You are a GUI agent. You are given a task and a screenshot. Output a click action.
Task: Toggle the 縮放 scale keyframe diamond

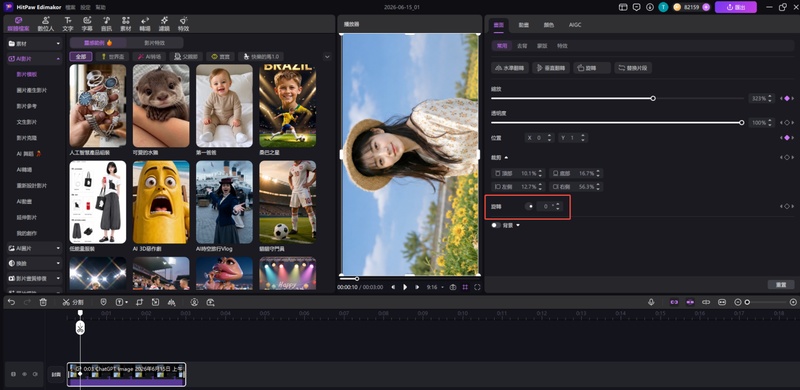point(787,98)
